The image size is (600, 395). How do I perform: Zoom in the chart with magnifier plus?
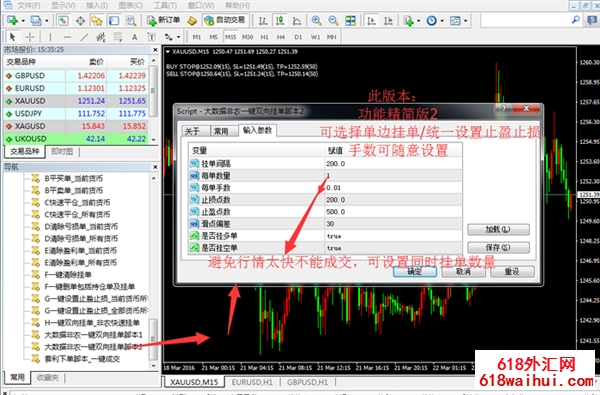click(x=316, y=20)
